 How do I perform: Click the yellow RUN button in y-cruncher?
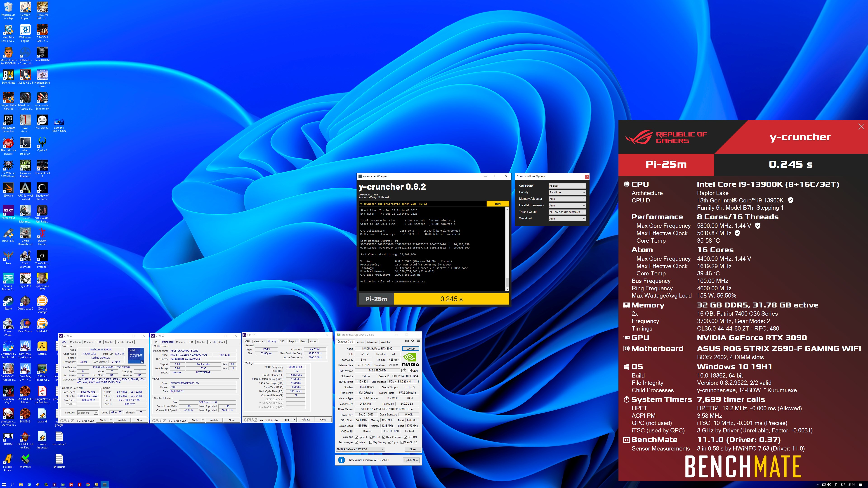pyautogui.click(x=498, y=204)
